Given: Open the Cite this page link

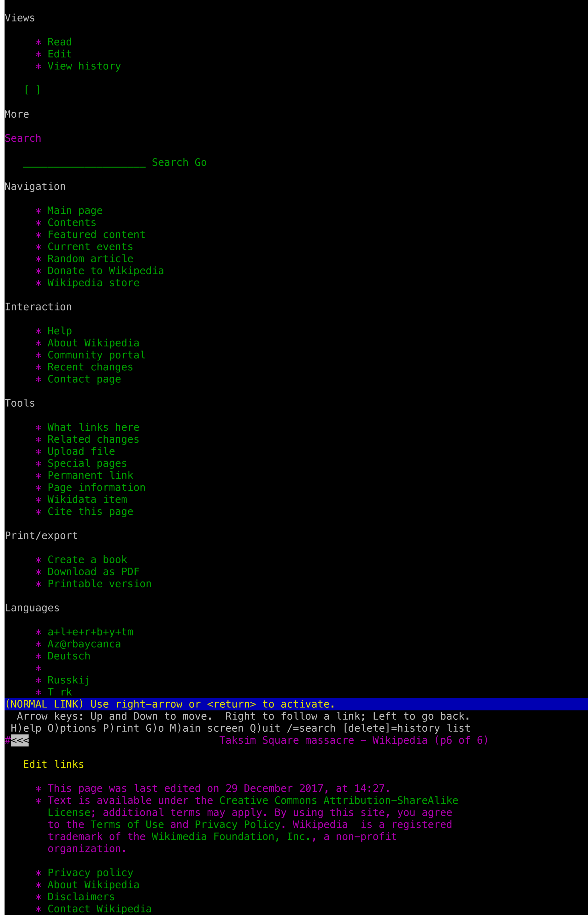Looking at the screenshot, I should click(90, 511).
